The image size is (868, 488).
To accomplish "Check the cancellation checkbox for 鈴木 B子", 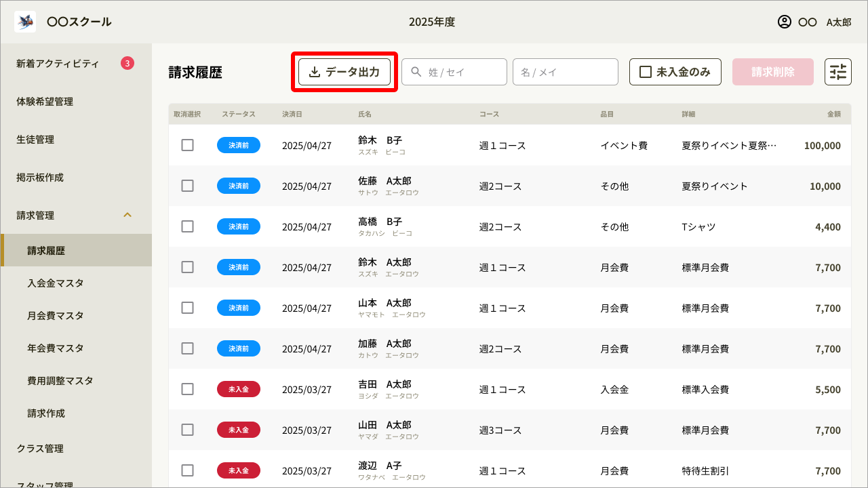I will (x=188, y=144).
